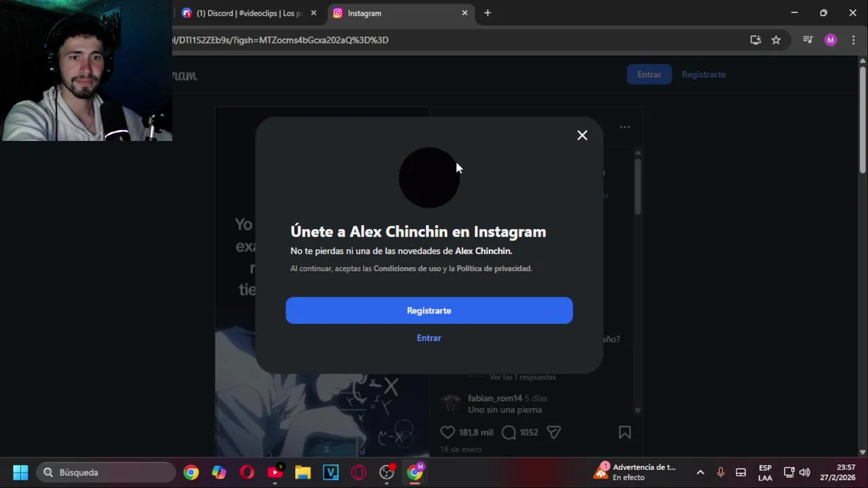Open a new browser tab
Viewport: 868px width, 488px height.
(488, 13)
